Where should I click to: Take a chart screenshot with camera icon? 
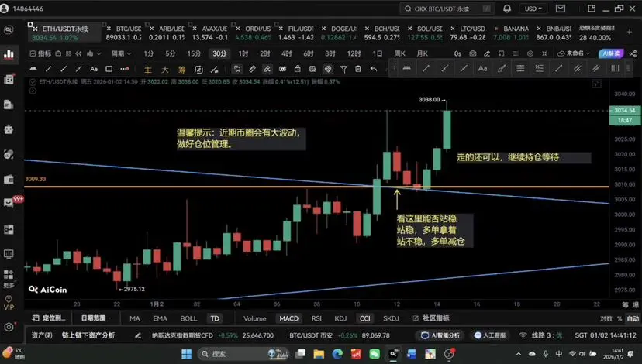point(472,53)
